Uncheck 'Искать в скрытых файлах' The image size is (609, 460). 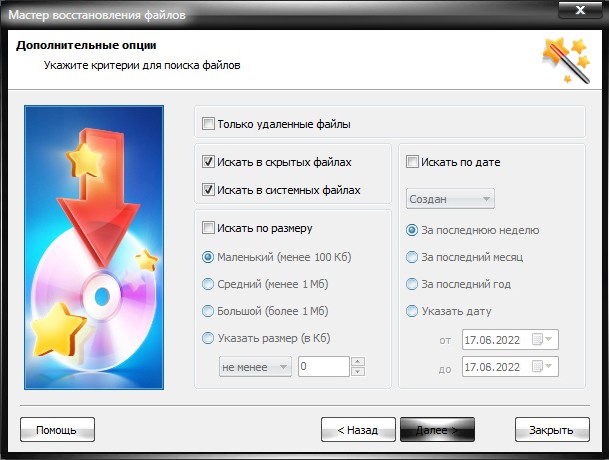coord(208,162)
